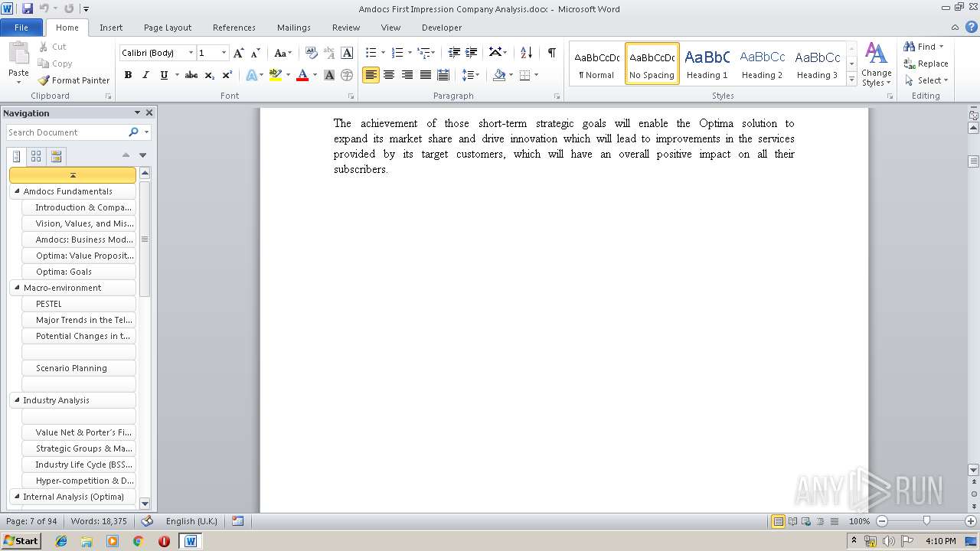Viewport: 980px width, 551px height.
Task: Switch to Full Screen Reading view
Action: (x=792, y=521)
